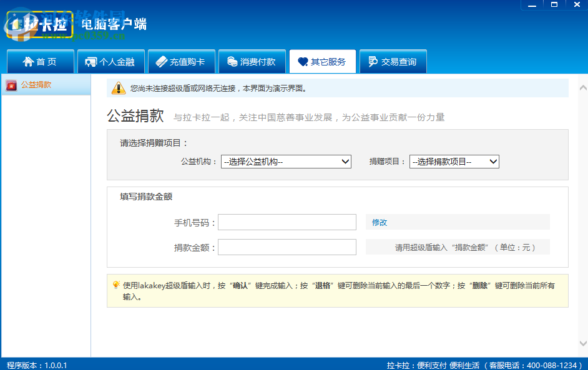Screen dimensions: 588x370
Task: Click the 修改 link
Action: pyautogui.click(x=379, y=222)
